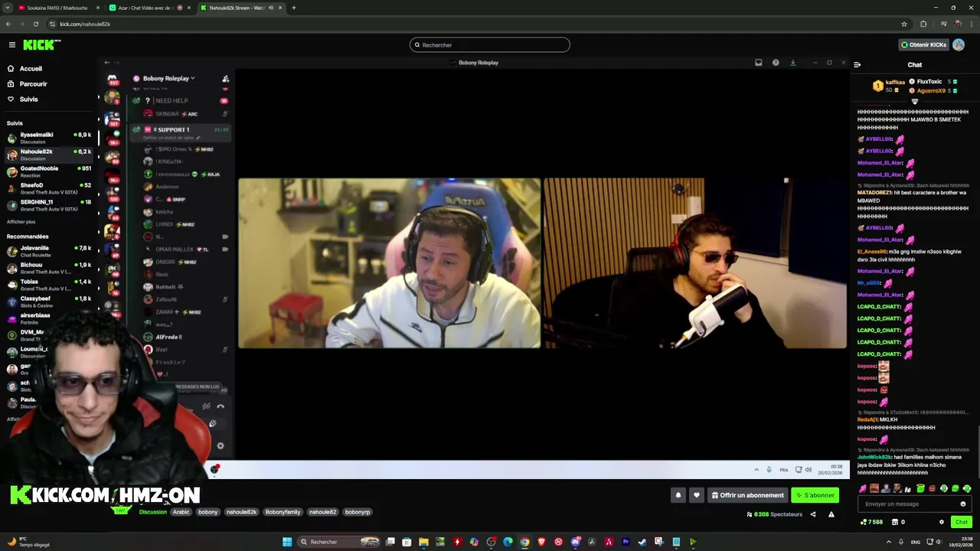Click the KICK logo
980x551 pixels.
click(41, 45)
